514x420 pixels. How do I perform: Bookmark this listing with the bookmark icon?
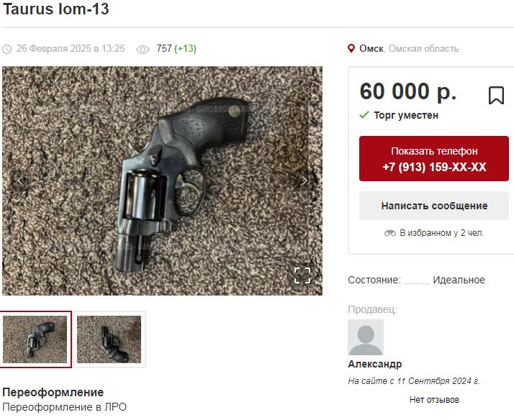pyautogui.click(x=496, y=95)
